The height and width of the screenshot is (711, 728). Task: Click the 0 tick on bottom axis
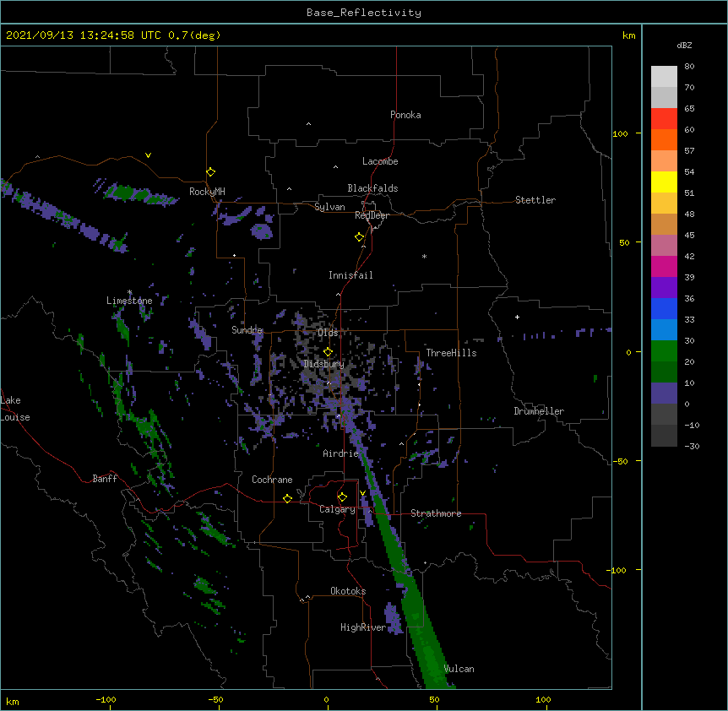click(x=326, y=699)
